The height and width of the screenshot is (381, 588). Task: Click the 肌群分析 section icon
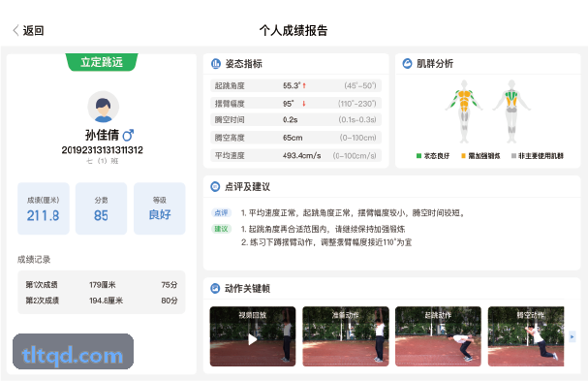coord(407,63)
